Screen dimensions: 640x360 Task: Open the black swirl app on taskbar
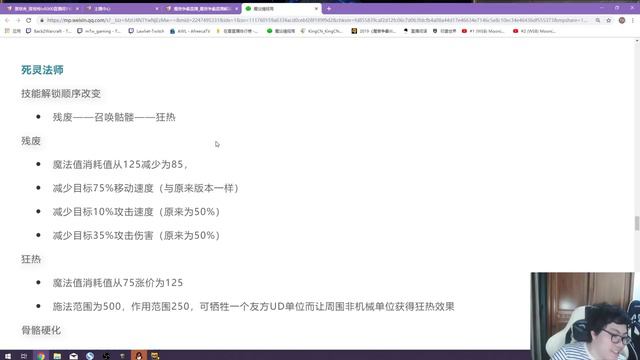(106, 356)
